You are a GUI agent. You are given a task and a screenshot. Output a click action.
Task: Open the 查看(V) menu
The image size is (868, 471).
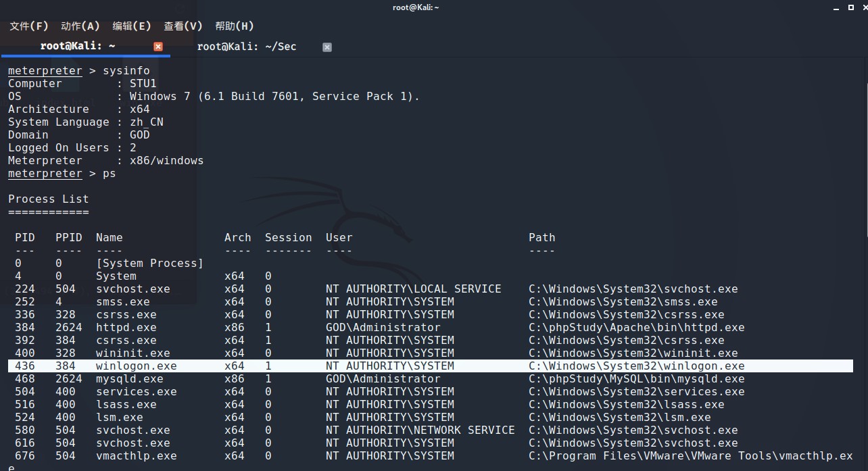point(183,26)
